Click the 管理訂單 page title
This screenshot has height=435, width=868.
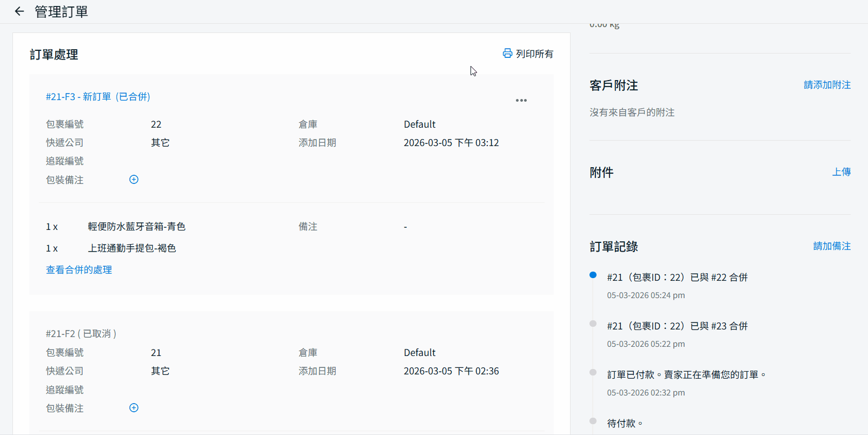pyautogui.click(x=61, y=12)
